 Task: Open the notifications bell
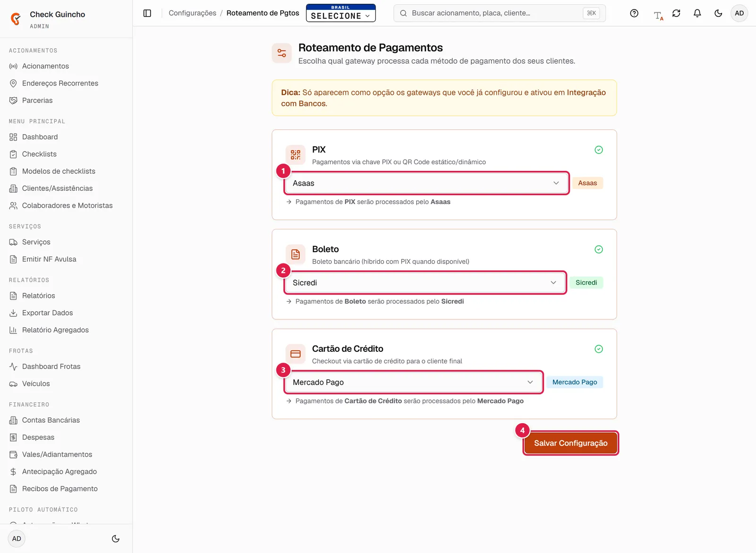click(x=697, y=13)
